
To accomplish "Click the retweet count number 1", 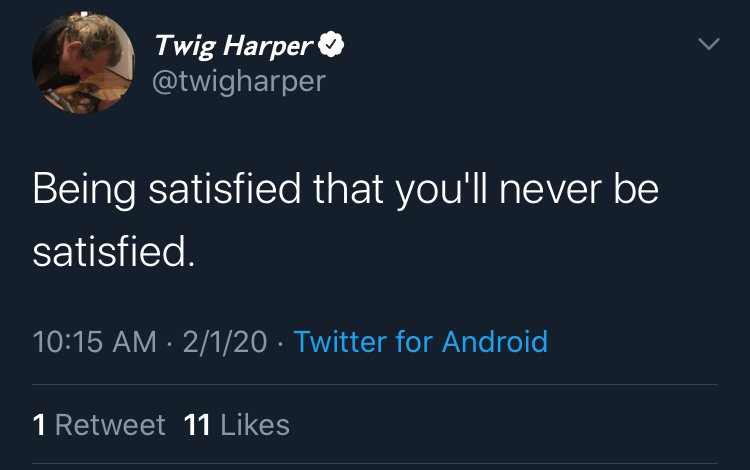I will point(38,425).
